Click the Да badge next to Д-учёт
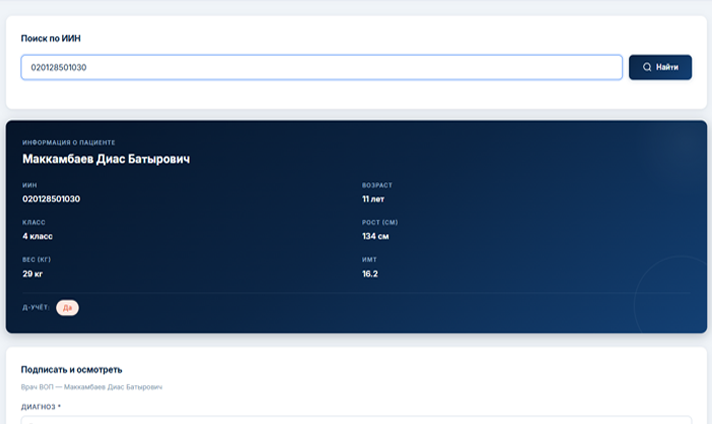This screenshot has height=424, width=712. pyautogui.click(x=67, y=307)
